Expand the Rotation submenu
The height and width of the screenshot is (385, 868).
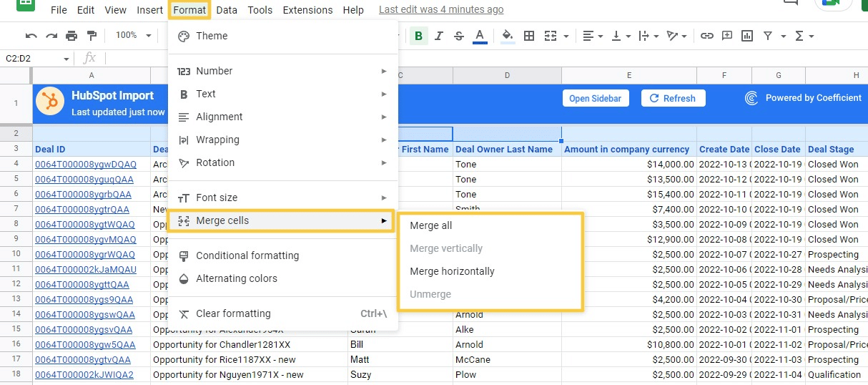point(282,162)
